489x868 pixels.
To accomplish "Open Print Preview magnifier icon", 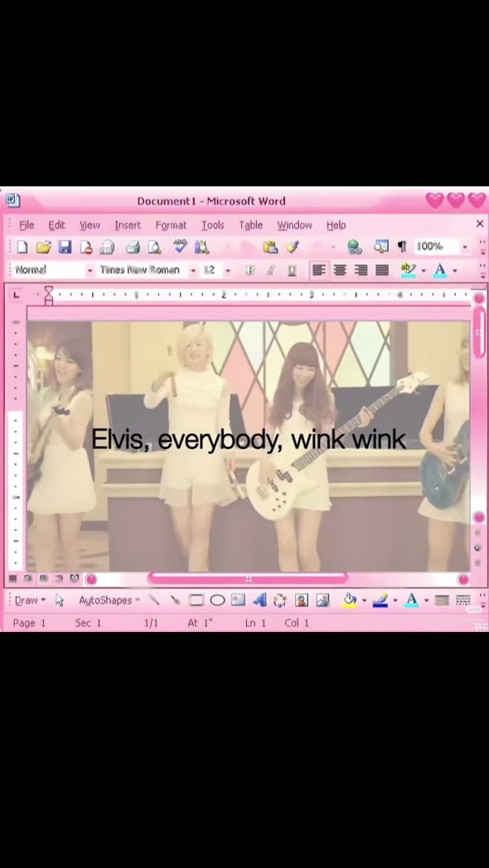I will pos(154,246).
